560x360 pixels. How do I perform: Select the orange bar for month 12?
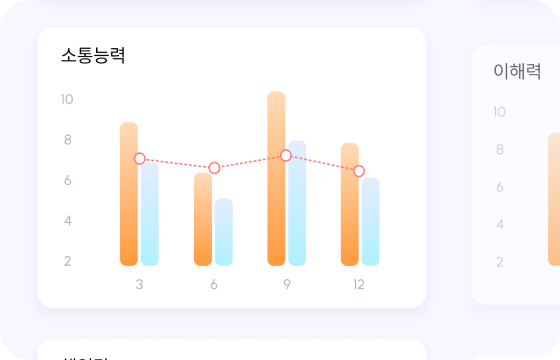pyautogui.click(x=350, y=204)
